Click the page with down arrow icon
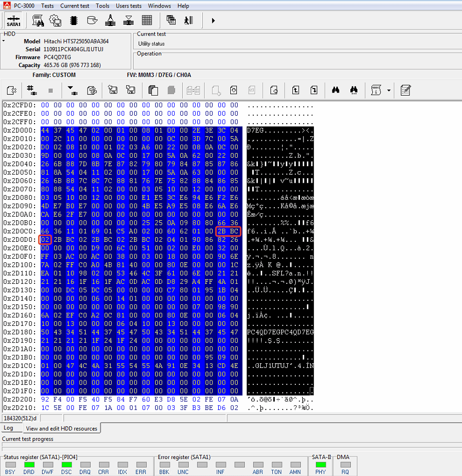This screenshot has height=476, width=462. tap(233, 90)
